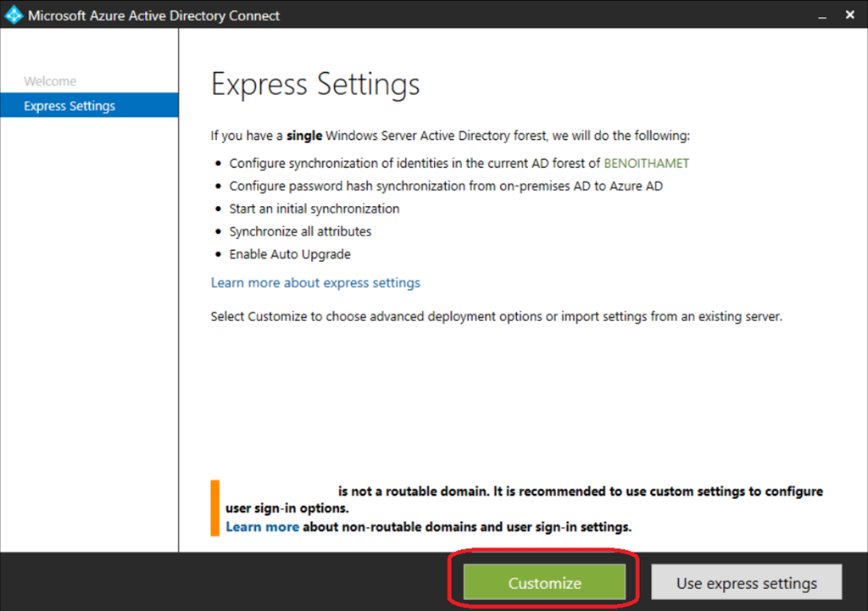The height and width of the screenshot is (611, 868).
Task: Open Learn more about express settings link
Action: (315, 282)
